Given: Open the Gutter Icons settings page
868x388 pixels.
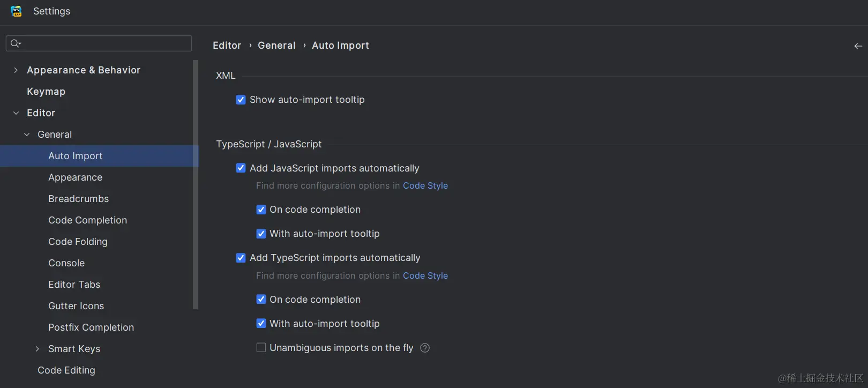Looking at the screenshot, I should click(x=76, y=305).
